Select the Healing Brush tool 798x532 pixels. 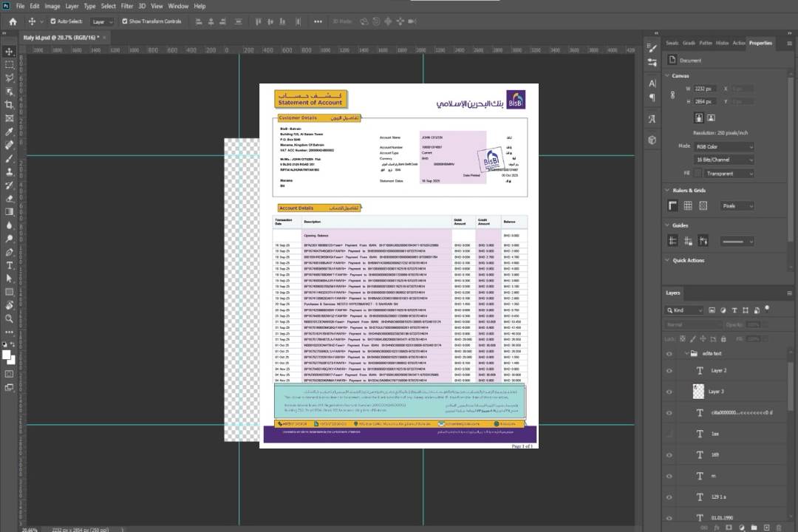9,145
